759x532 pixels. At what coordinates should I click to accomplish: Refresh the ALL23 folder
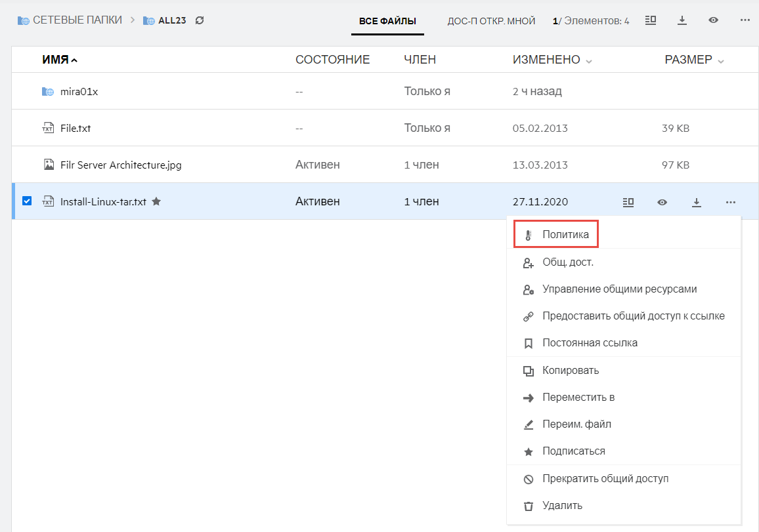pyautogui.click(x=200, y=20)
